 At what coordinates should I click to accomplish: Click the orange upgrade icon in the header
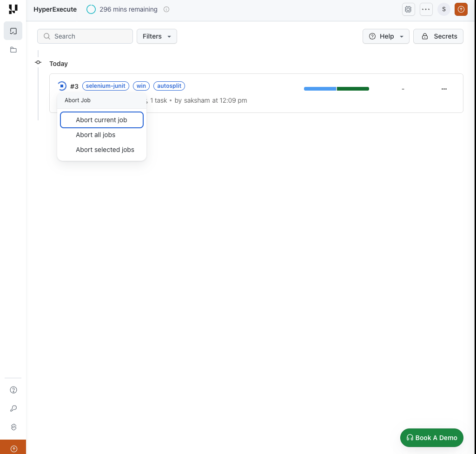coord(461,9)
